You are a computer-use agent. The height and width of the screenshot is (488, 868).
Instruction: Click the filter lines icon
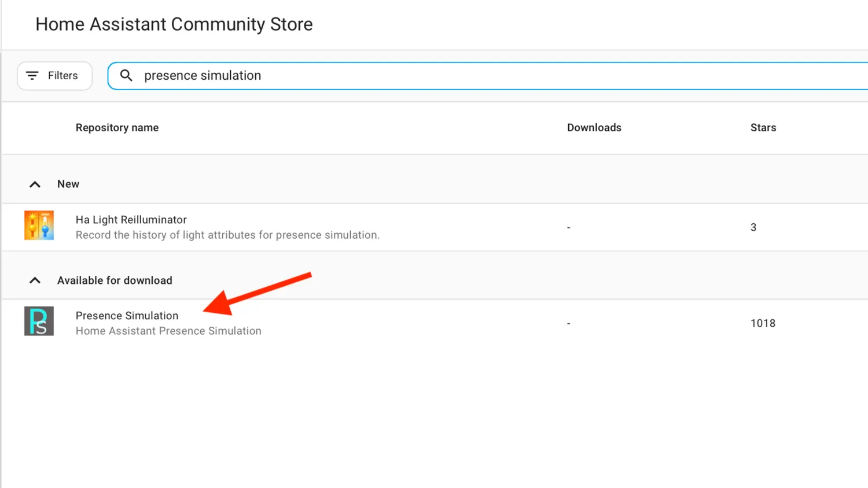click(x=32, y=76)
